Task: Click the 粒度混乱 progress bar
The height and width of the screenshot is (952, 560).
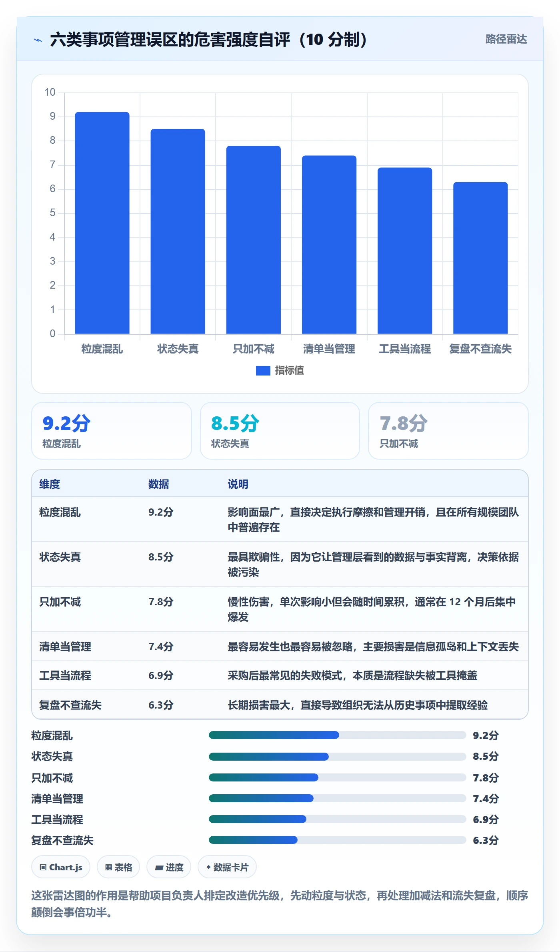Action: click(337, 735)
